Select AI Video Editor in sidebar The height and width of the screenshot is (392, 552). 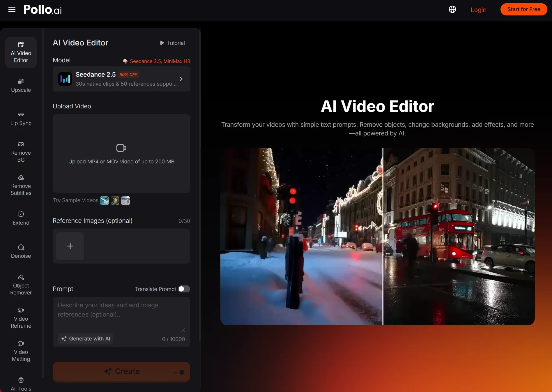click(21, 52)
